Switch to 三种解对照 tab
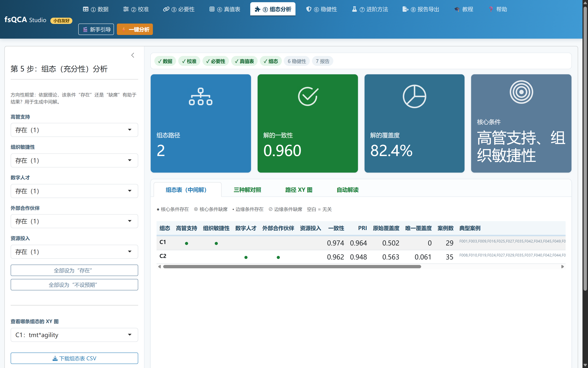Image resolution: width=588 pixels, height=368 pixels. coord(247,190)
